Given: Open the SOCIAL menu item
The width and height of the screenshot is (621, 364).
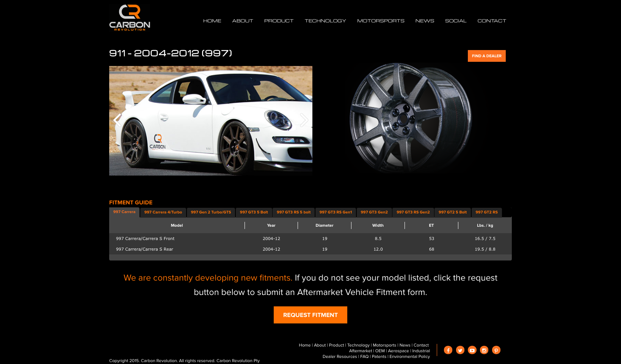Looking at the screenshot, I should (x=456, y=21).
